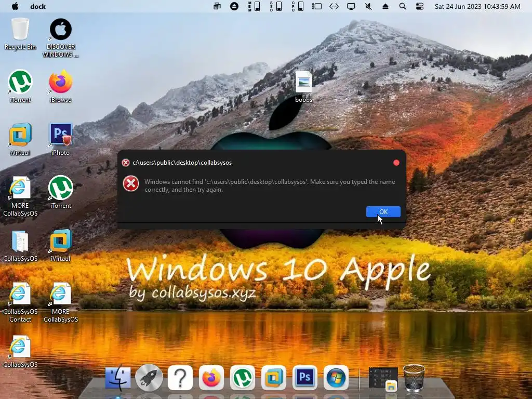Select the DISCOVER WINDOWS desktop shortcut
532x399 pixels.
pyautogui.click(x=60, y=38)
